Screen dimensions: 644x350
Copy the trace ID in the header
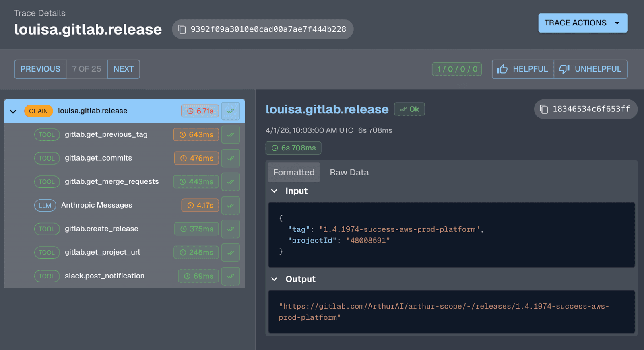click(182, 29)
